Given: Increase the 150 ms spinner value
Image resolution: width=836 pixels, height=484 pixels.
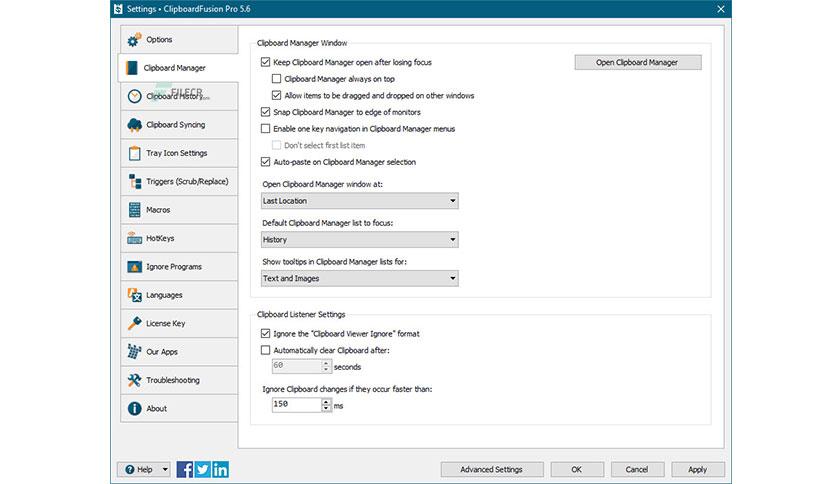Looking at the screenshot, I should point(326,401).
